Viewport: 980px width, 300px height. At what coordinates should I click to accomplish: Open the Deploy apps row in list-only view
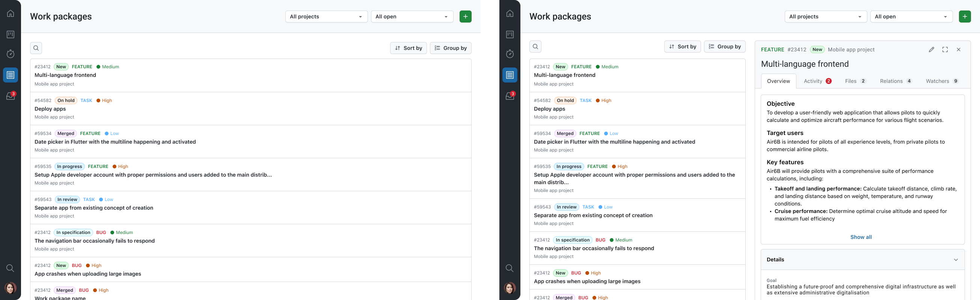point(251,109)
